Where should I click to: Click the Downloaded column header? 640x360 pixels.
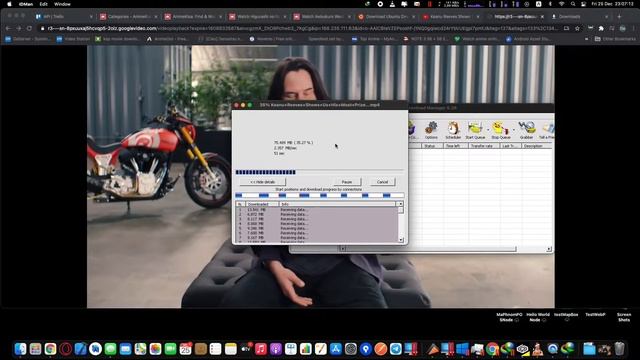[262, 204]
